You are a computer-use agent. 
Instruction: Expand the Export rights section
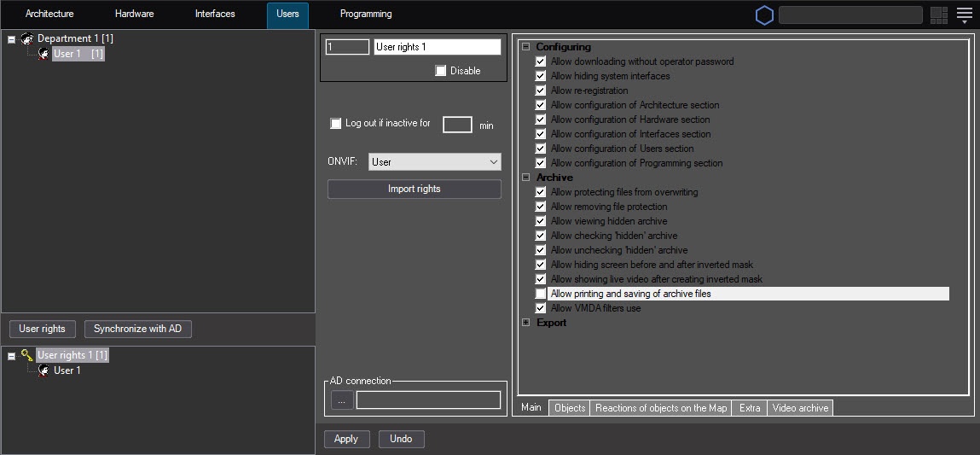pyautogui.click(x=526, y=323)
